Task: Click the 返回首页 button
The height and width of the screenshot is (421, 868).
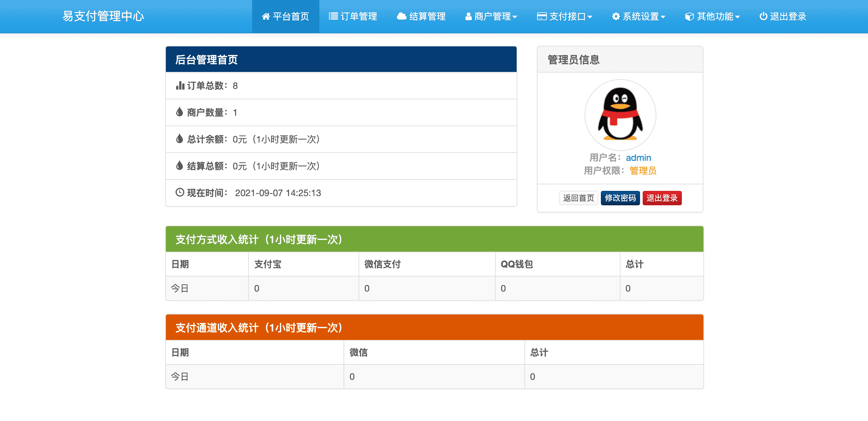Action: coord(579,198)
